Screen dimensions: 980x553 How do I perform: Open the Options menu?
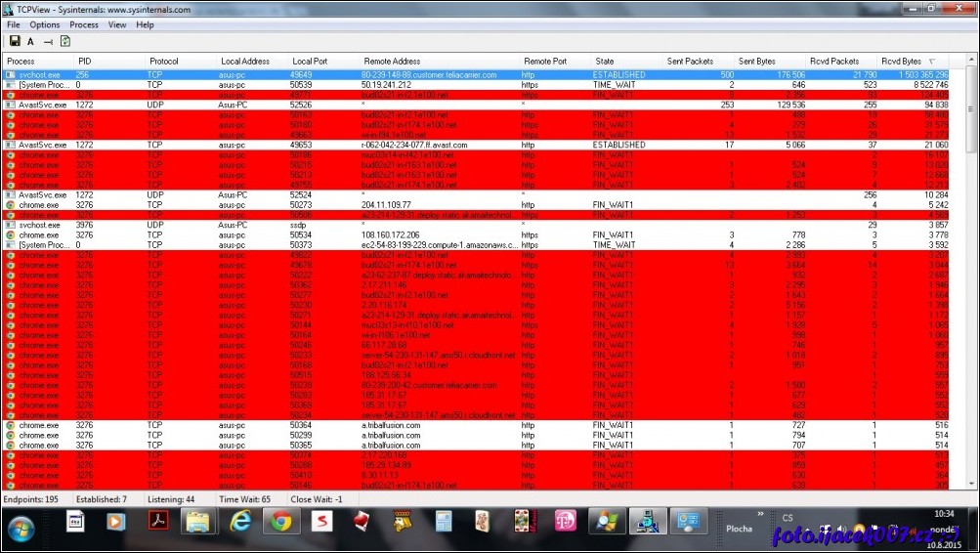(44, 24)
